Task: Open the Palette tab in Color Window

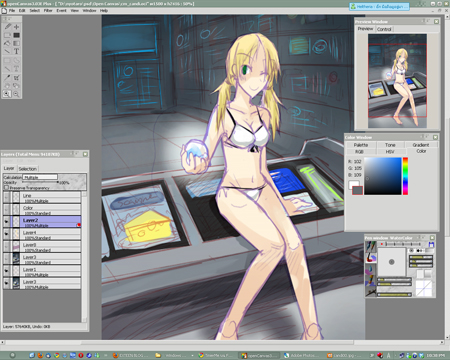Action: (361, 145)
